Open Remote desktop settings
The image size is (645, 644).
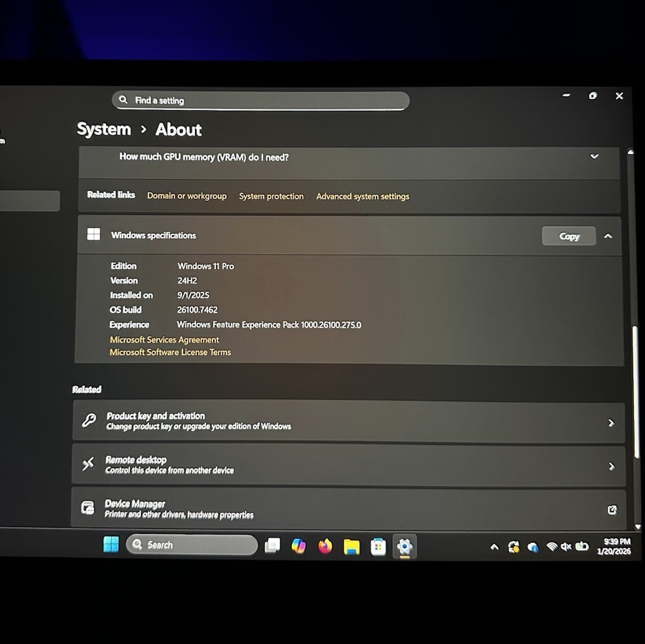pos(349,465)
